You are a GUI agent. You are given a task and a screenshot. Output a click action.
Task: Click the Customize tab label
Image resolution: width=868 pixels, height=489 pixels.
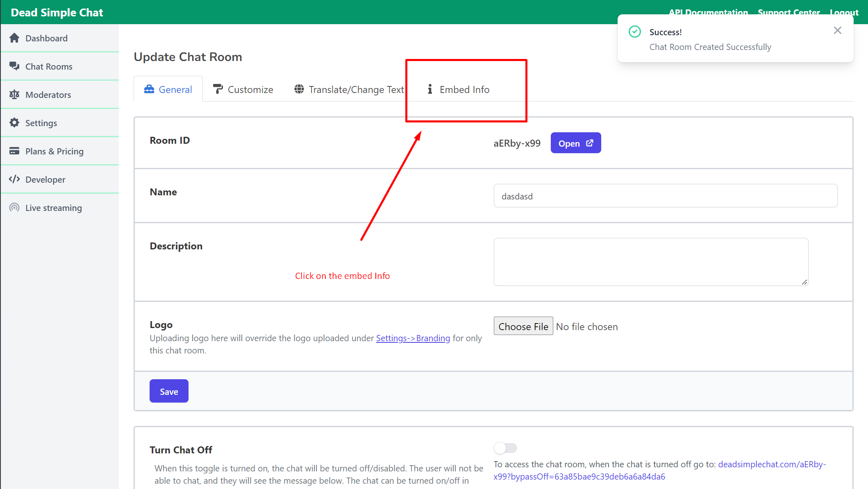click(243, 89)
